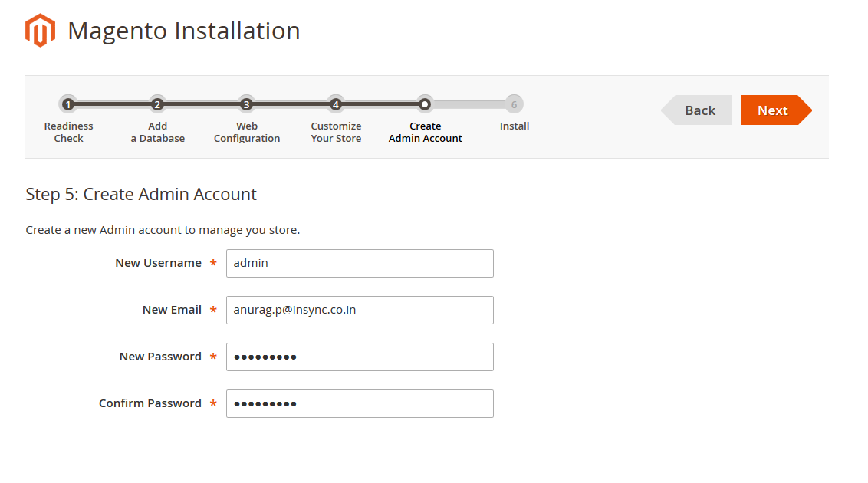Click the 'Create a new Admin account' description

[163, 229]
